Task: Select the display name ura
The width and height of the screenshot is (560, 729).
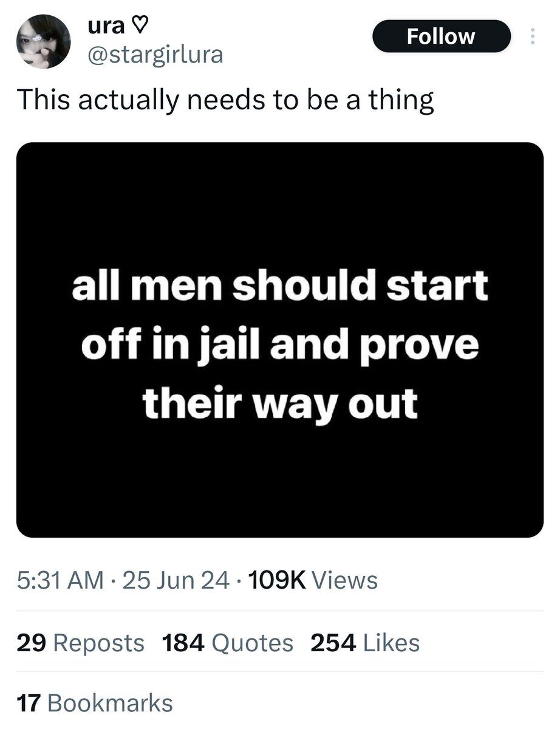Action: pos(104,26)
